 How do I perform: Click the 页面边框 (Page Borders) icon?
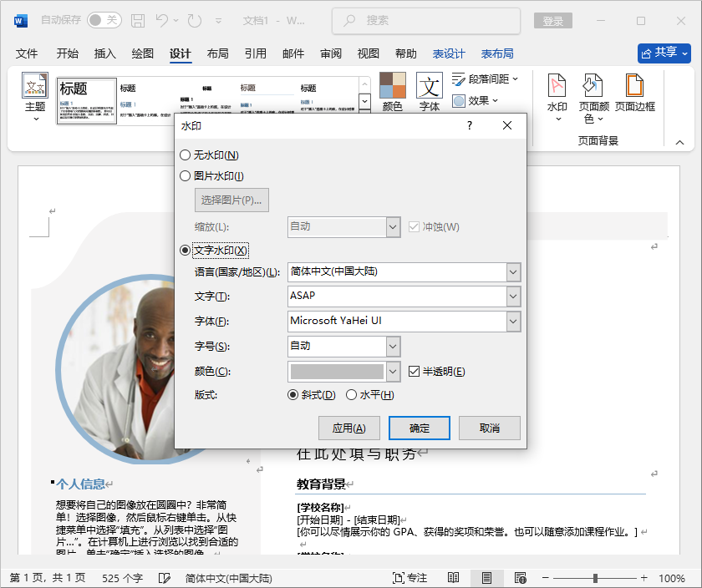tap(634, 90)
